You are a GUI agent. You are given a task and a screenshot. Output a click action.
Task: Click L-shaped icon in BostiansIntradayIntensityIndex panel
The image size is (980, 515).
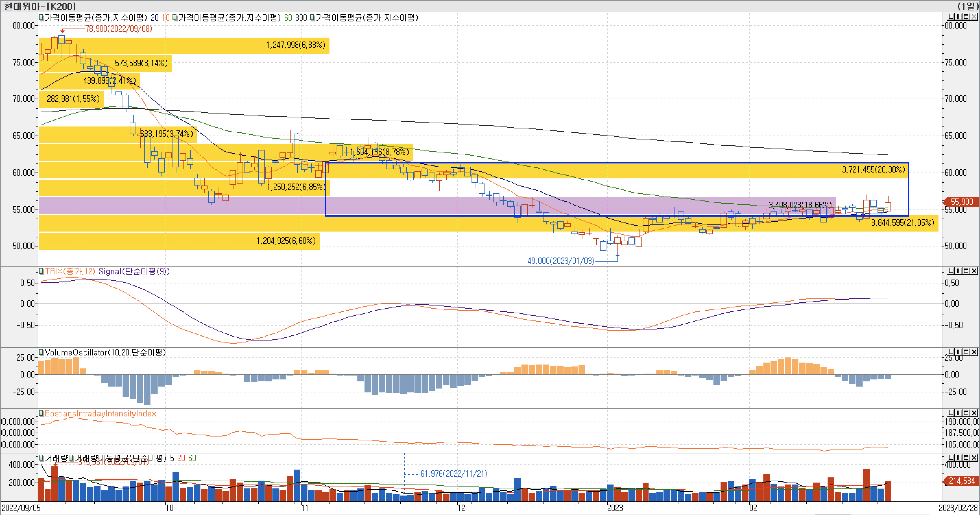pyautogui.click(x=952, y=413)
